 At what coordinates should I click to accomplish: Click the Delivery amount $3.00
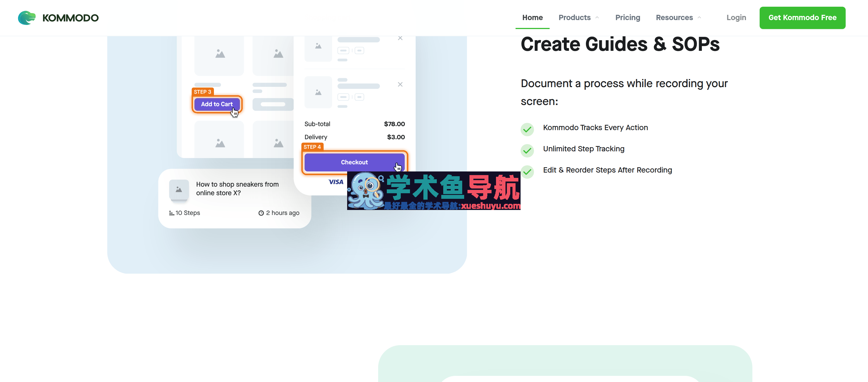(x=396, y=137)
